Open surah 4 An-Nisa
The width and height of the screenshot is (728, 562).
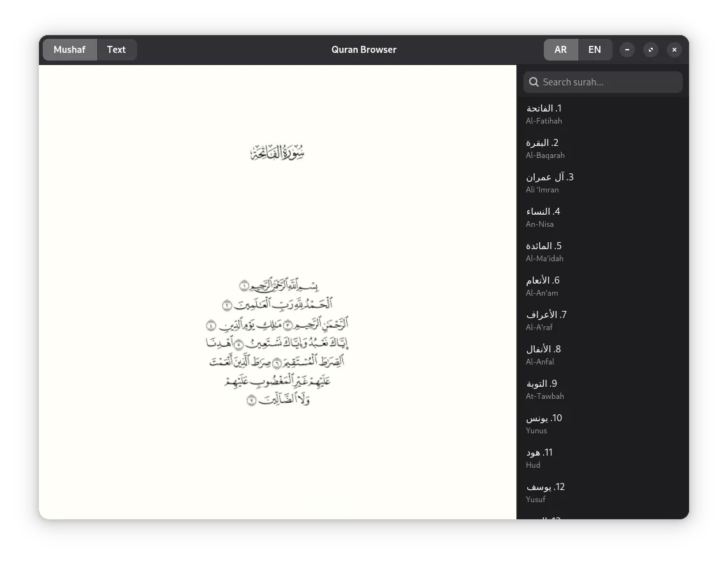602,217
